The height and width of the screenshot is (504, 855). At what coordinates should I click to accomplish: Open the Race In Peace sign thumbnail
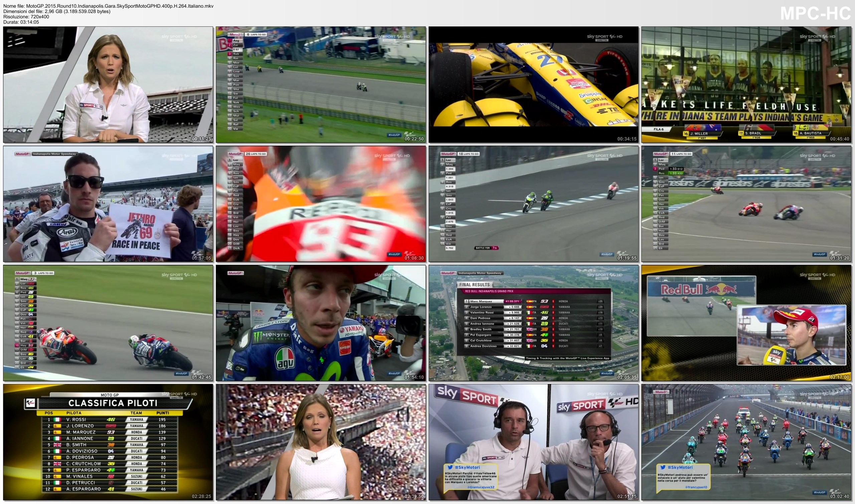[x=108, y=204]
